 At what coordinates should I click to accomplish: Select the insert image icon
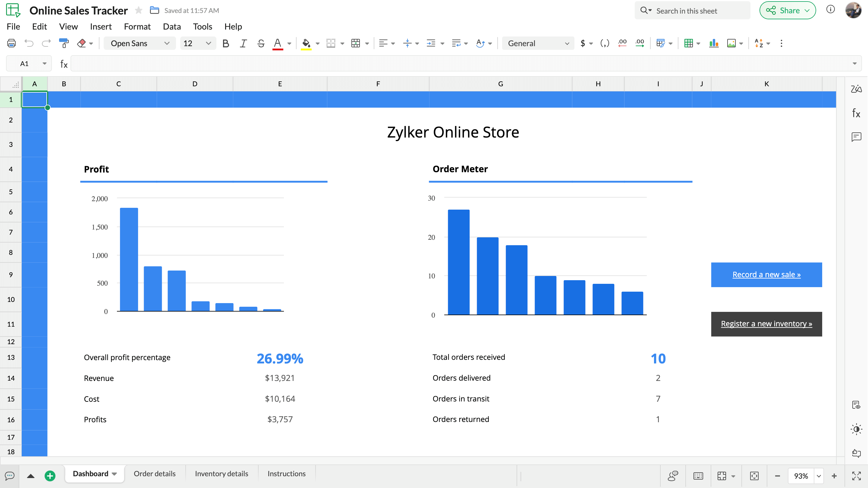tap(732, 43)
